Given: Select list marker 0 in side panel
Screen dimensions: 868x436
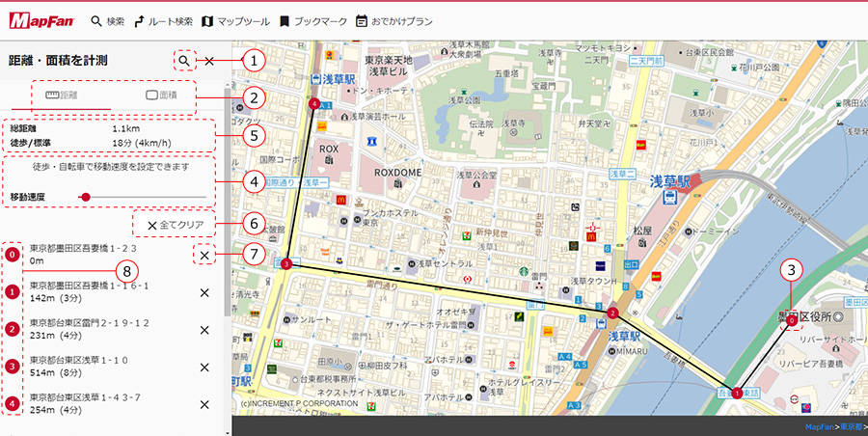Looking at the screenshot, I should tap(13, 255).
